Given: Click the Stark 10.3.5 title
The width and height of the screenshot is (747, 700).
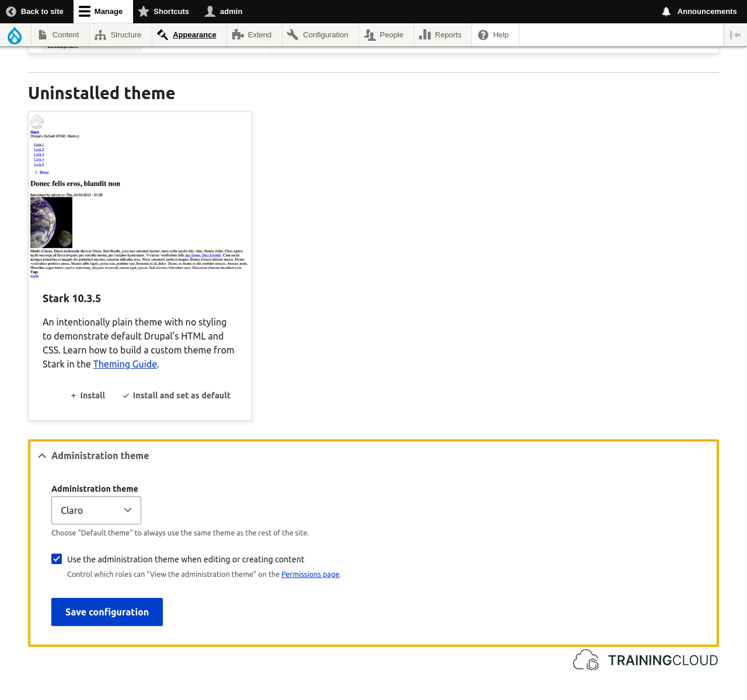Looking at the screenshot, I should tap(72, 299).
